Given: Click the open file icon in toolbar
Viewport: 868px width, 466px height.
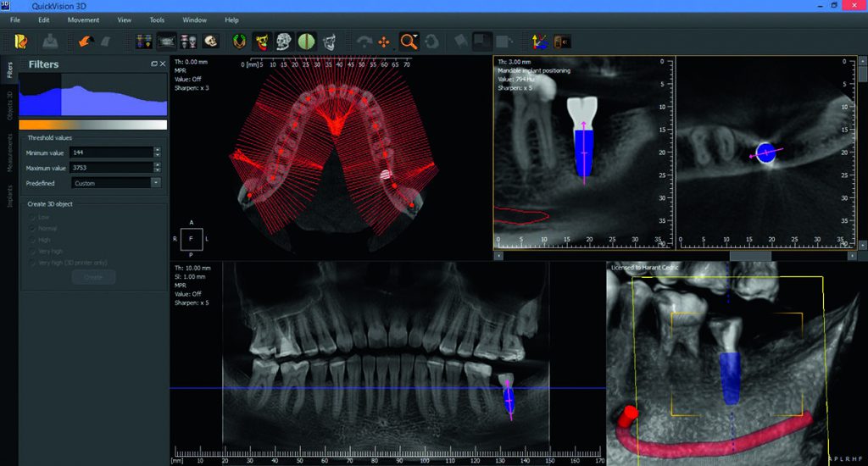Looking at the screenshot, I should [x=22, y=41].
